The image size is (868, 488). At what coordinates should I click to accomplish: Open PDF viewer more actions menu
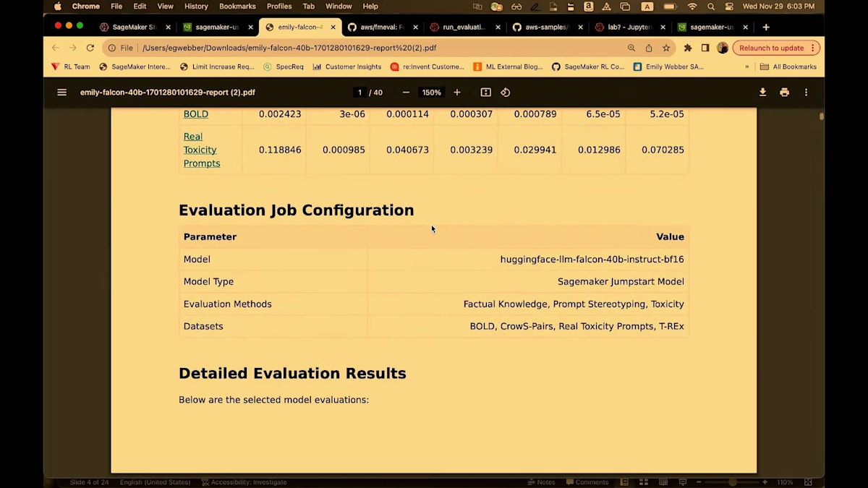(x=806, y=93)
